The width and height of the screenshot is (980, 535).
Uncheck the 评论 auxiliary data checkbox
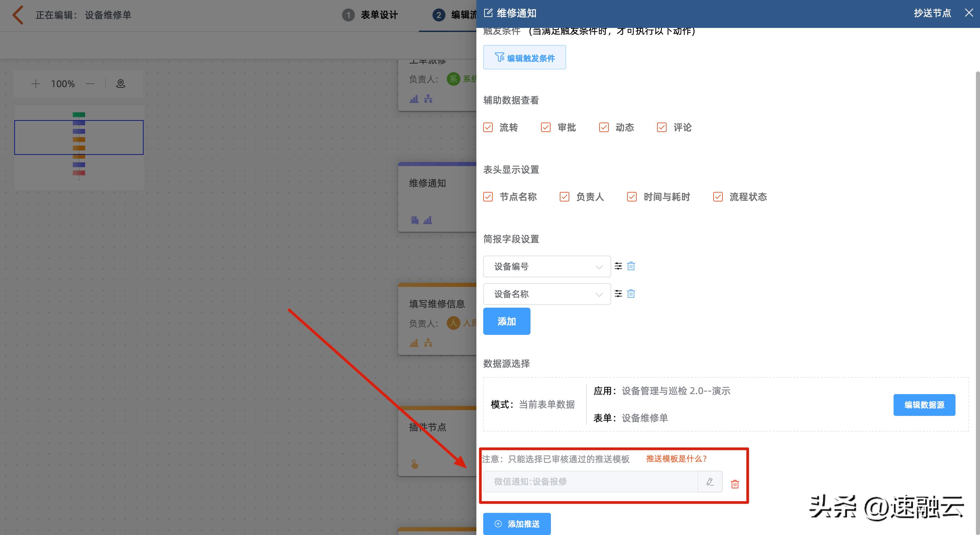tap(661, 127)
